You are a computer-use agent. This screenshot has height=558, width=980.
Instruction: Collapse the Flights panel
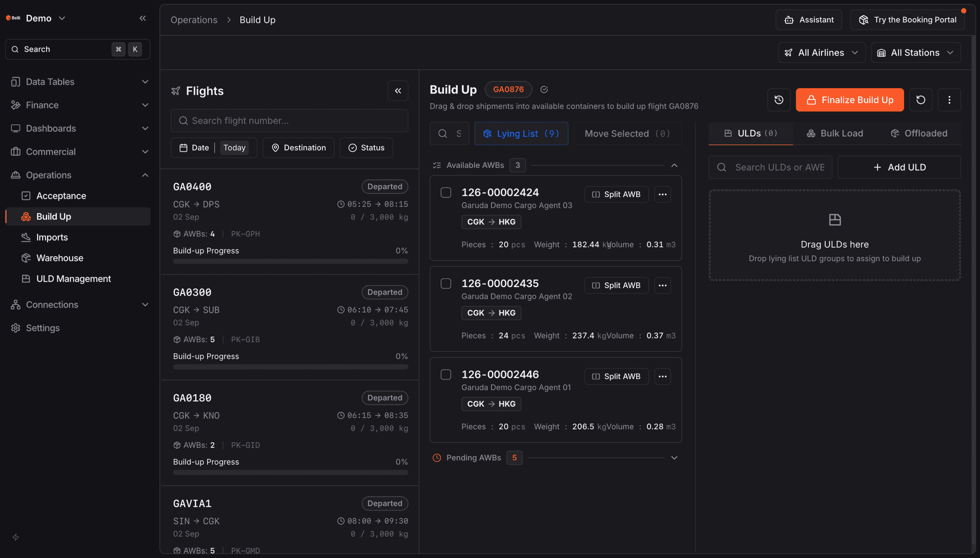pyautogui.click(x=398, y=91)
